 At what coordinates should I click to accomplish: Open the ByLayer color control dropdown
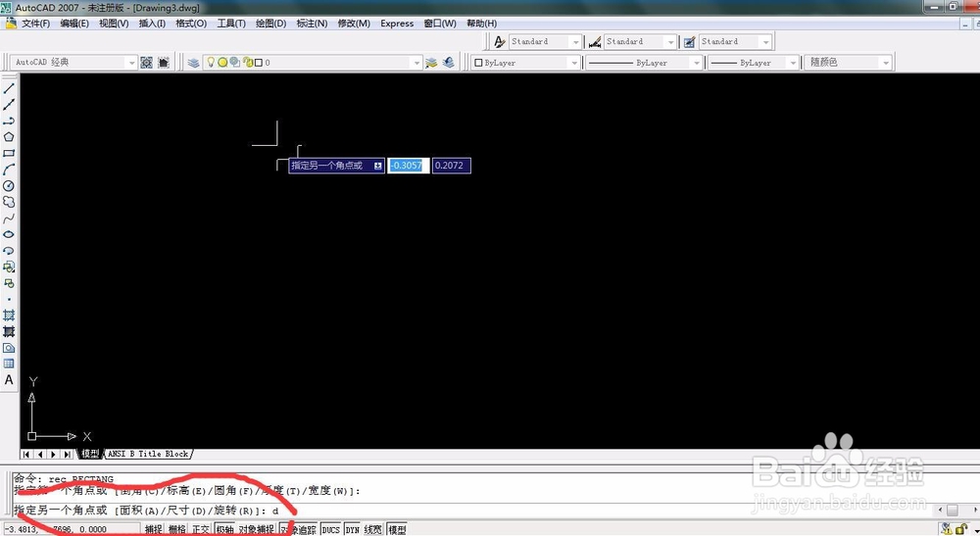(x=573, y=63)
